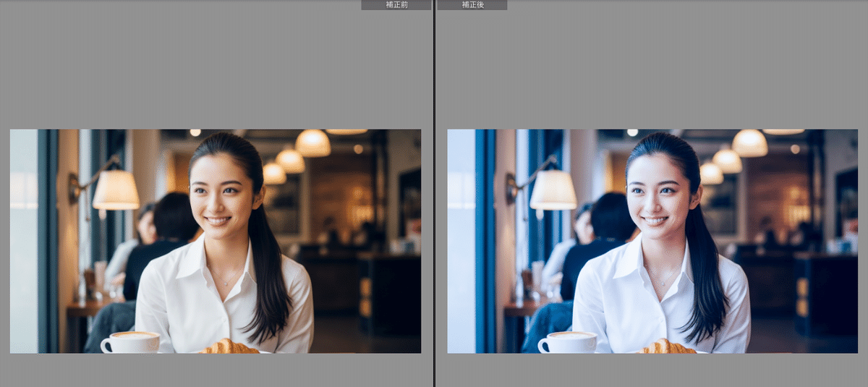Image resolution: width=868 pixels, height=387 pixels.
Task: Click the croissant in the after photo
Action: tap(667, 346)
